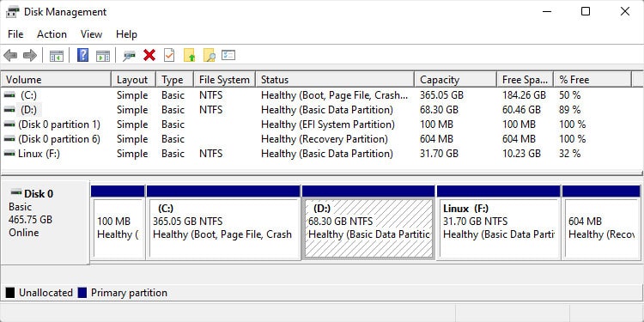
Task: Click the Forward arrow toolbar icon
Action: 30,55
